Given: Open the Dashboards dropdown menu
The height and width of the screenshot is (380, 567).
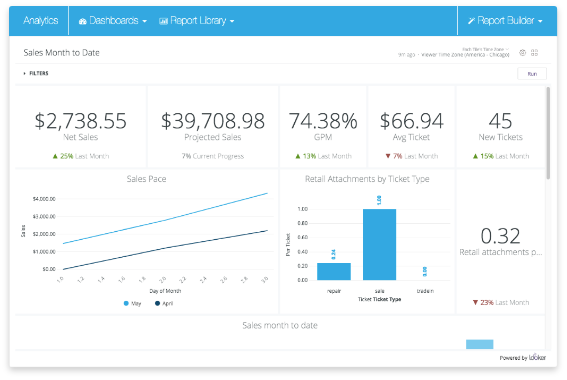Looking at the screenshot, I should point(113,21).
